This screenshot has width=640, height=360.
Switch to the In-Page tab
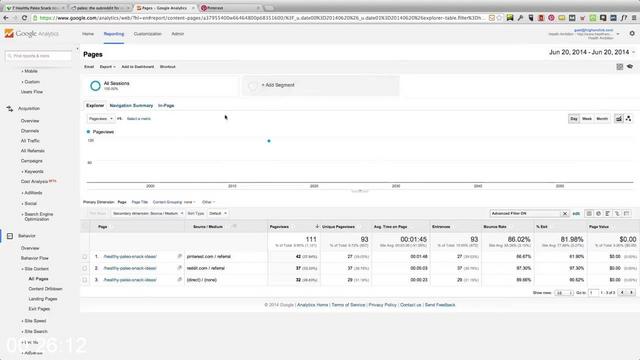point(166,105)
